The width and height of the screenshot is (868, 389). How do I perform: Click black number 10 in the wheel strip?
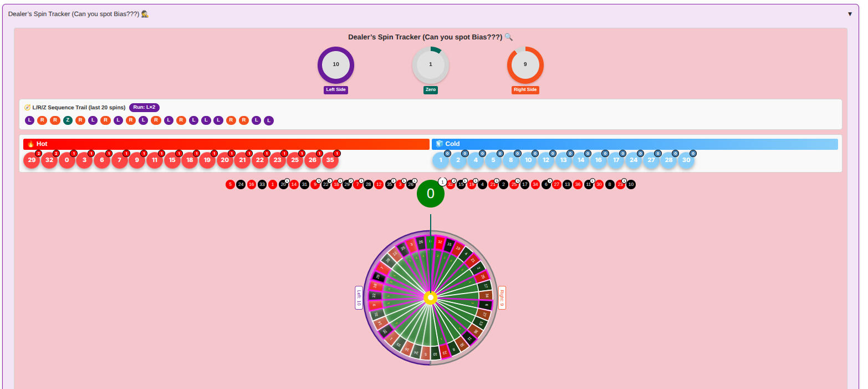pos(631,185)
